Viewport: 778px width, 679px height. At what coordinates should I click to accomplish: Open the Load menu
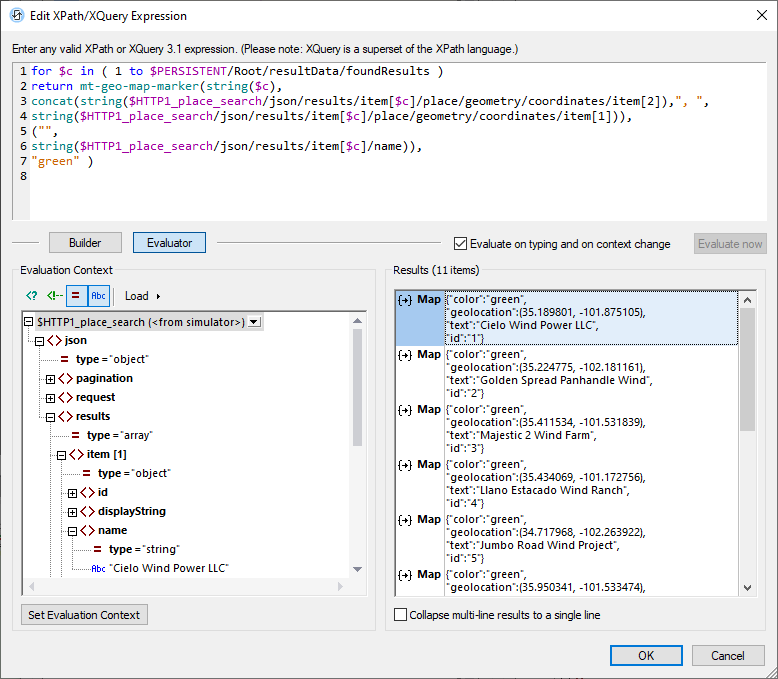pos(142,296)
